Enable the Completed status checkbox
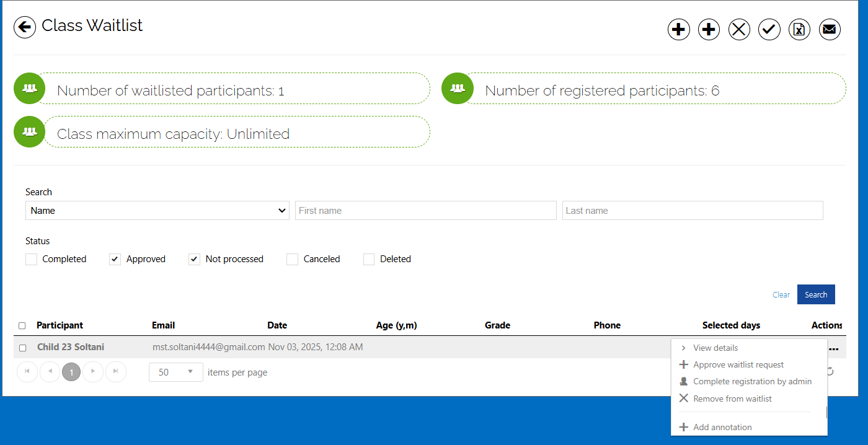The image size is (868, 445). (x=32, y=259)
